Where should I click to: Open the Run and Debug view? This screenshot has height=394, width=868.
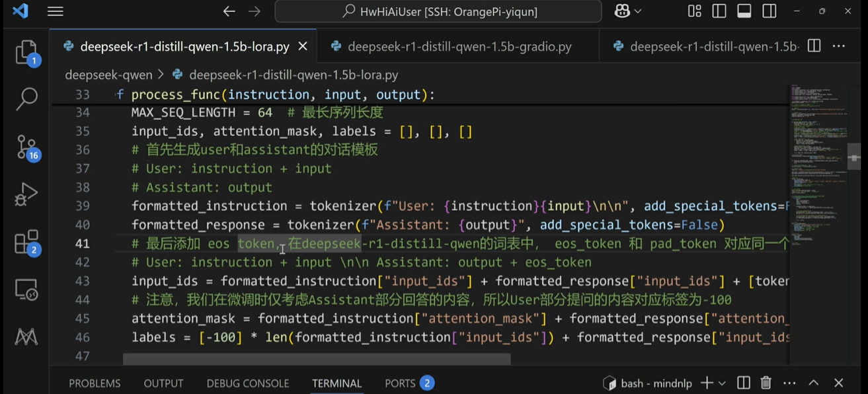[26, 195]
